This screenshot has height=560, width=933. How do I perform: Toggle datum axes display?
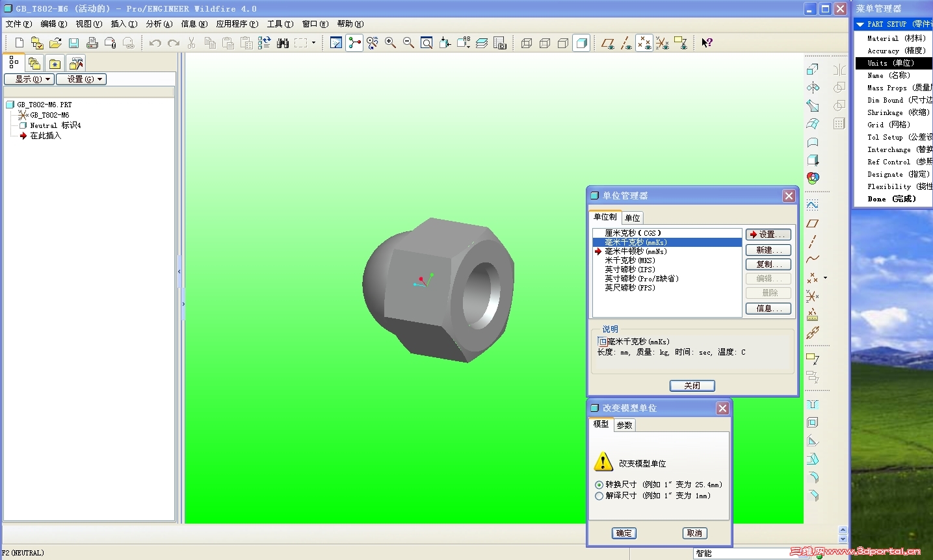coord(626,43)
